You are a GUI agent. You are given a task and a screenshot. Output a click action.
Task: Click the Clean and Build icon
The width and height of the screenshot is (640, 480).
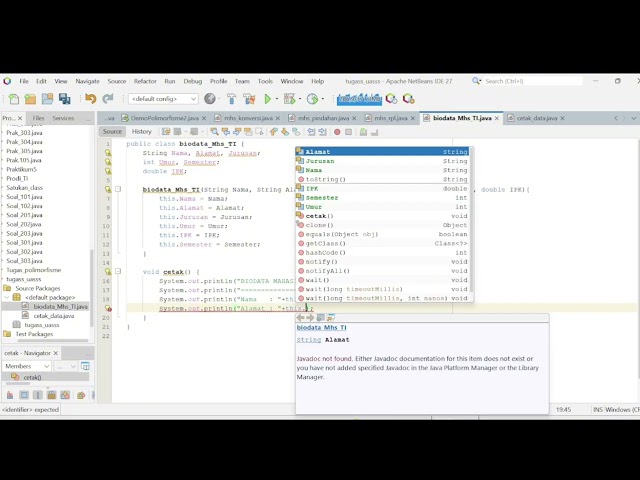point(249,99)
